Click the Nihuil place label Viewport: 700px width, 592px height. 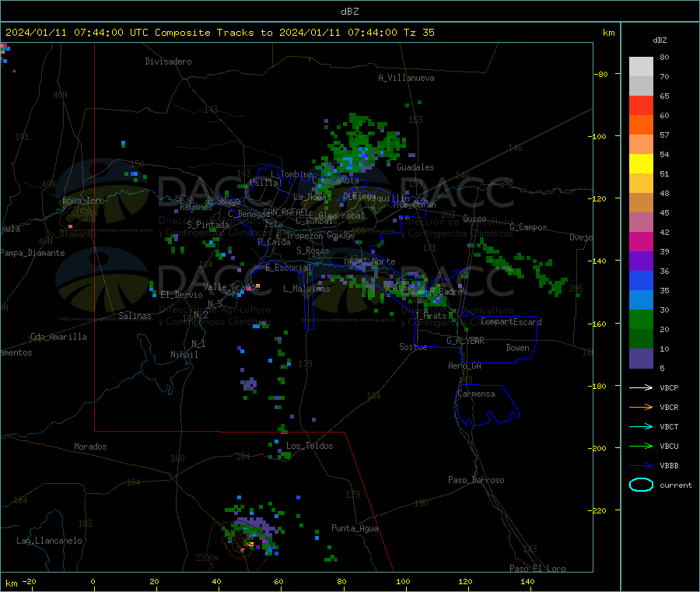click(x=184, y=355)
